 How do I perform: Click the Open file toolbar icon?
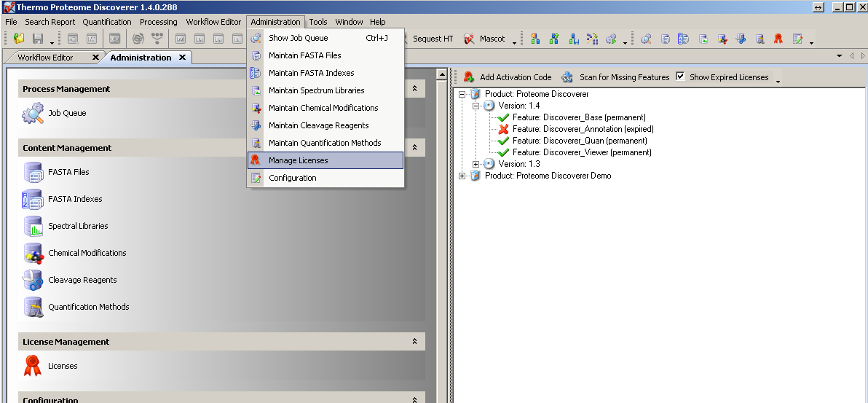coord(20,39)
